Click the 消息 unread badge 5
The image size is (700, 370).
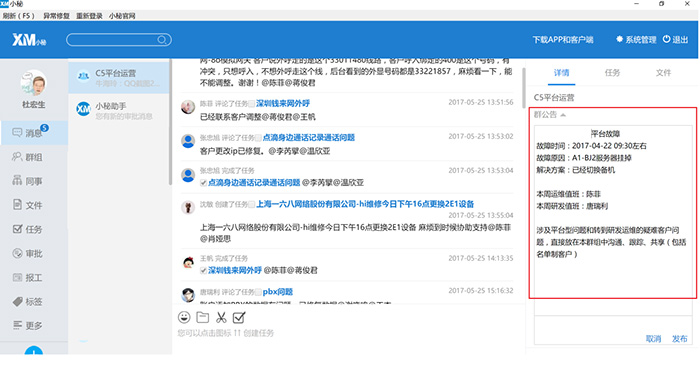[45, 128]
